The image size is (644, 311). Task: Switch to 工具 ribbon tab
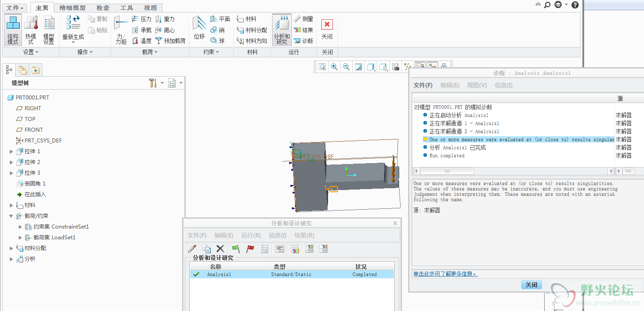coord(127,8)
